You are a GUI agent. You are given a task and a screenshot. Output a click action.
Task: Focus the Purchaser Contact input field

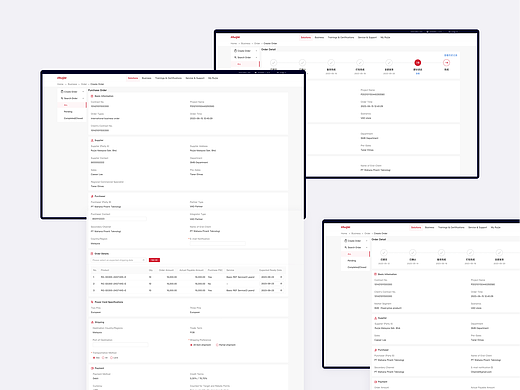[x=119, y=219]
